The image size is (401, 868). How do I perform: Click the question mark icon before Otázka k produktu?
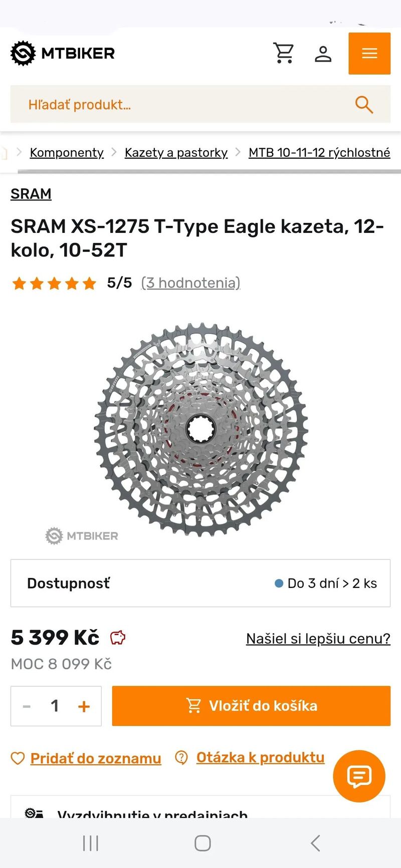coord(180,758)
